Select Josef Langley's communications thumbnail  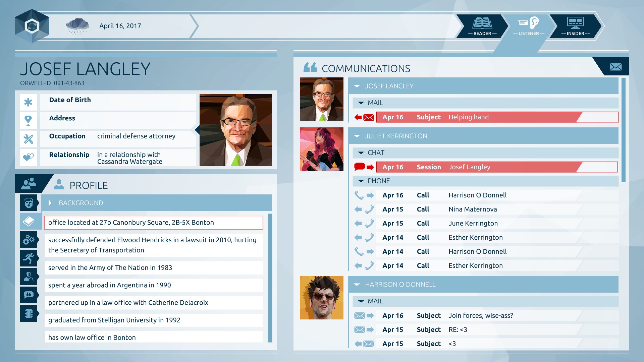322,99
